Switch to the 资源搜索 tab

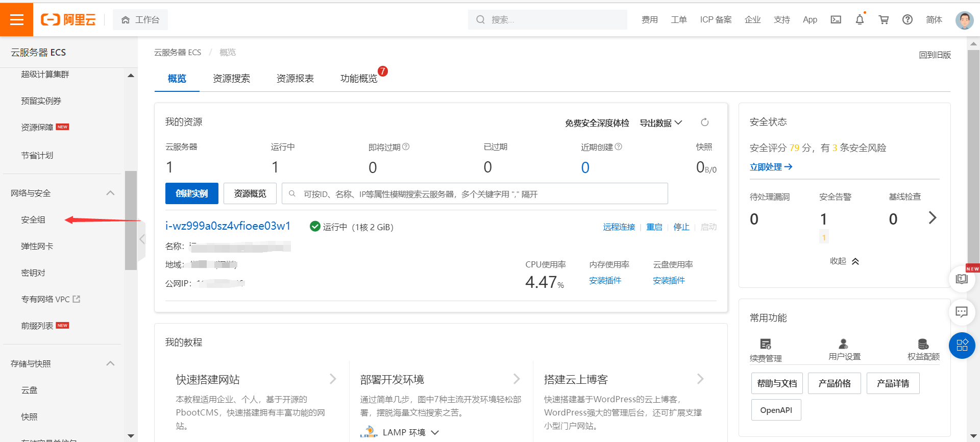pyautogui.click(x=231, y=79)
